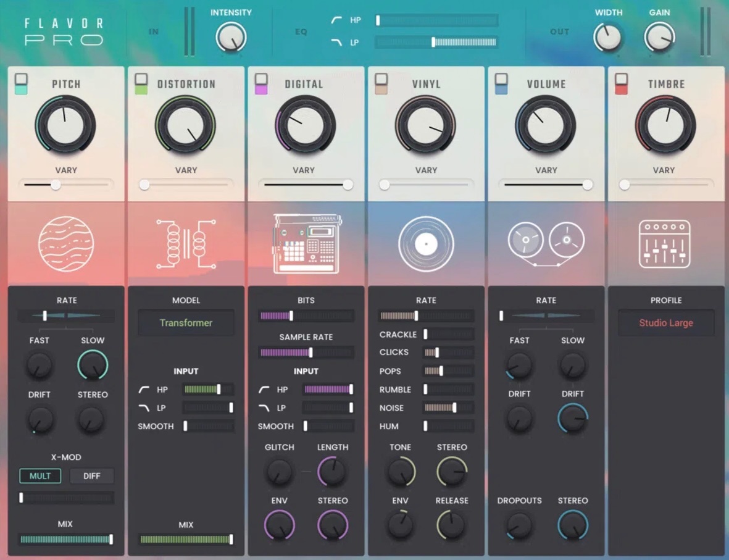
Task: Click the Volume tape reels icon
Action: point(546,243)
